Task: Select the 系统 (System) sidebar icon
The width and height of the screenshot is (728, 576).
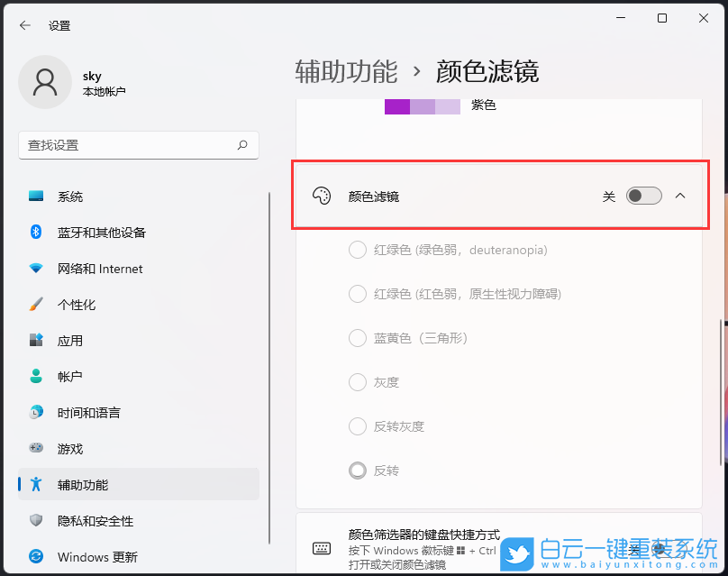Action: click(33, 196)
